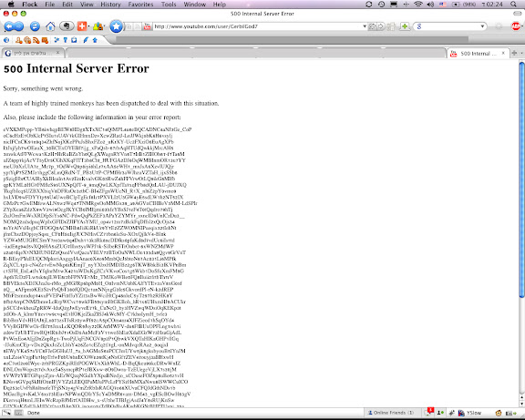The width and height of the screenshot is (525, 420).
Task: Click the Done status text
Action: point(34,413)
